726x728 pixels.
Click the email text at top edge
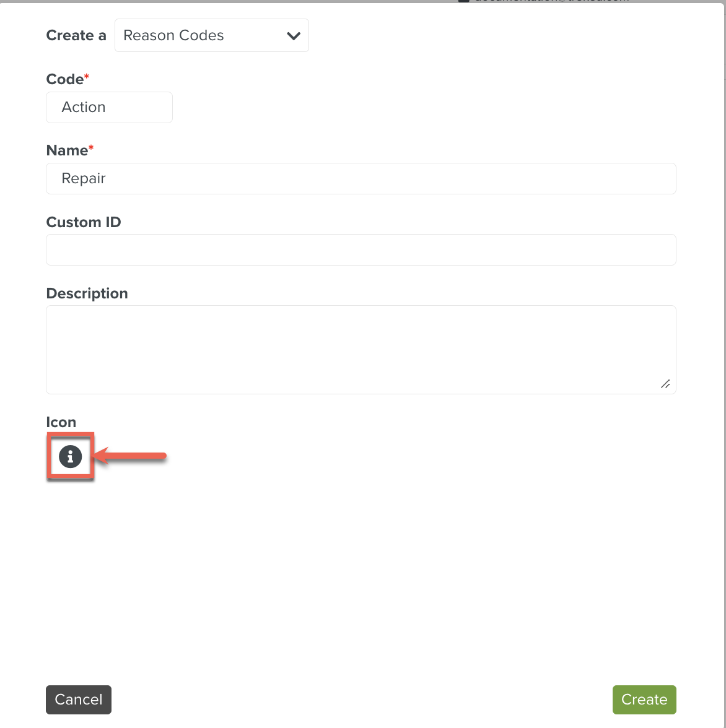(x=551, y=1)
